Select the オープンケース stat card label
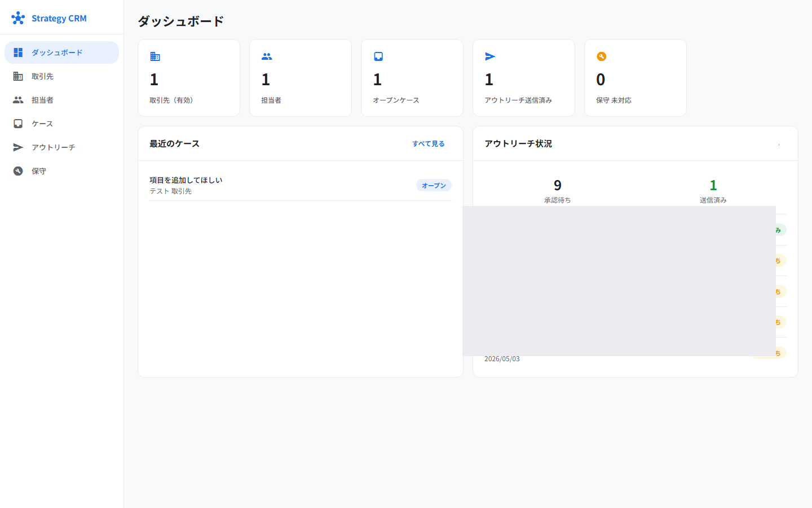 click(x=396, y=100)
